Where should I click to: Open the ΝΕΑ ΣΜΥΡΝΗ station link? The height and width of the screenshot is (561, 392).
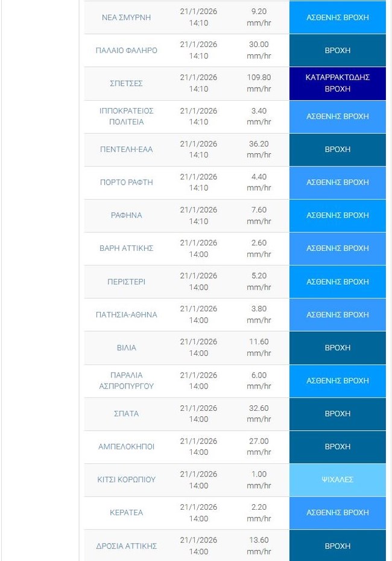tap(126, 17)
